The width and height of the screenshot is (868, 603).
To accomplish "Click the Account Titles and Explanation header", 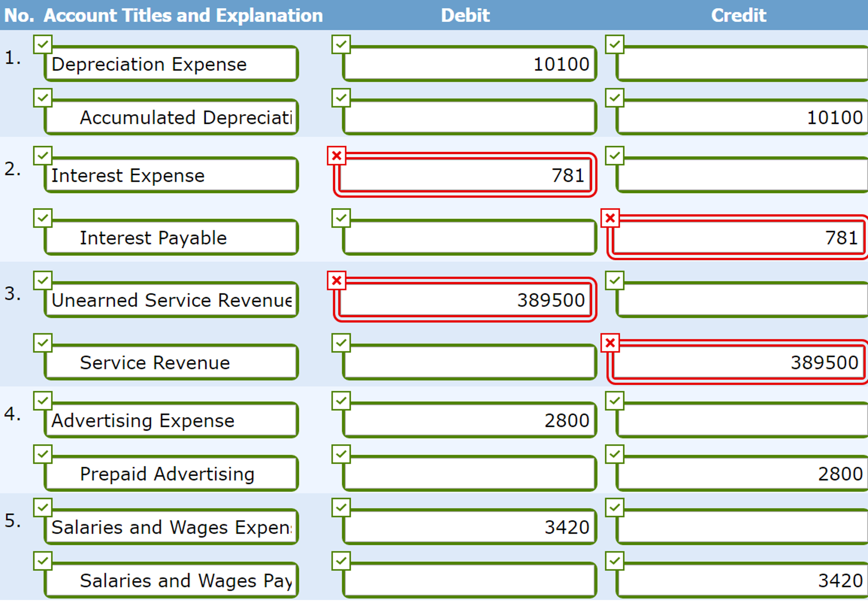I will coord(183,16).
